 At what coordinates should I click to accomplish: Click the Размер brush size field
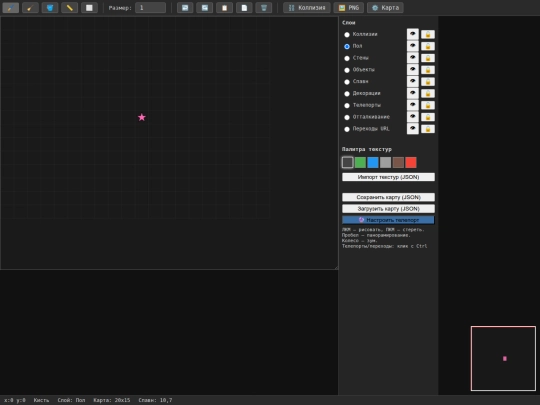coord(150,8)
